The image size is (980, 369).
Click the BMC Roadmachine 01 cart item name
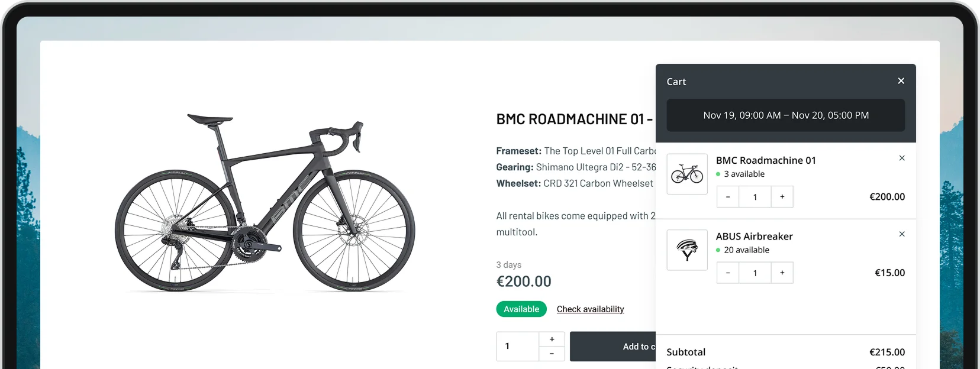766,160
